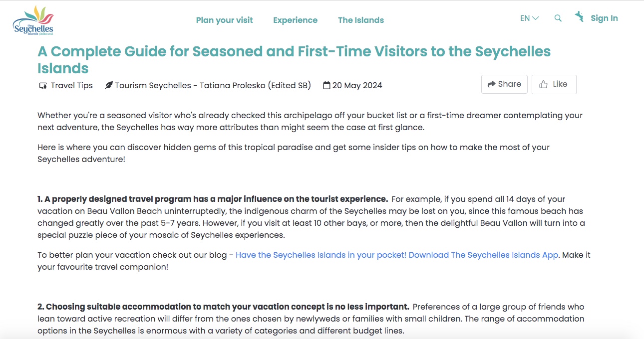644x339 pixels.
Task: Click the share arrow icon
Action: point(491,84)
